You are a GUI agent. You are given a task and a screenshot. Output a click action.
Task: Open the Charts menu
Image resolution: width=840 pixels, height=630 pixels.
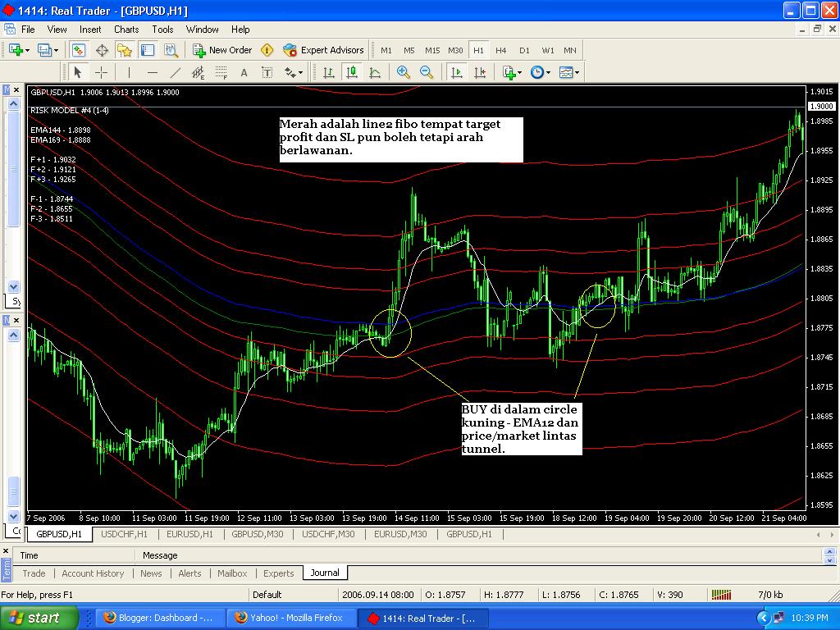pos(126,29)
